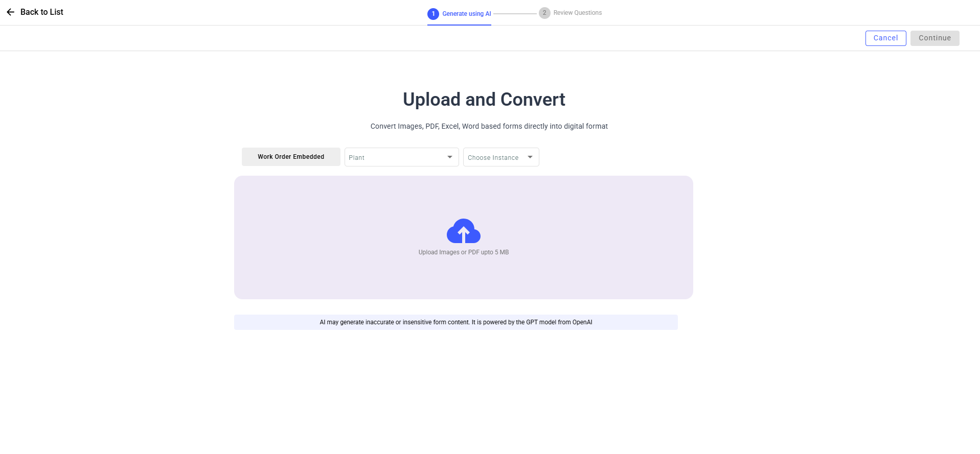Click the Back to List link
This screenshot has height=454, width=980.
(42, 12)
